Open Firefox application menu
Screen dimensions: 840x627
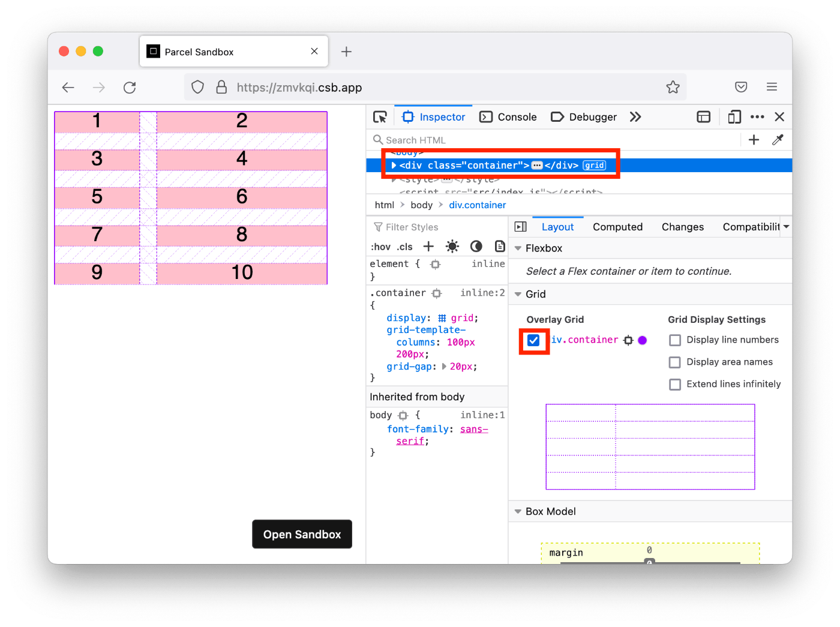[772, 87]
